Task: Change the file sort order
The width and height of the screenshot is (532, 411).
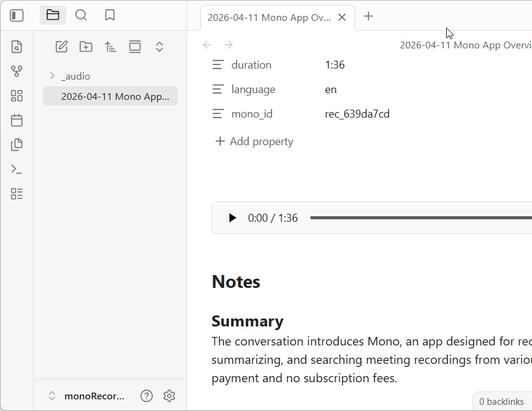Action: pos(110,46)
